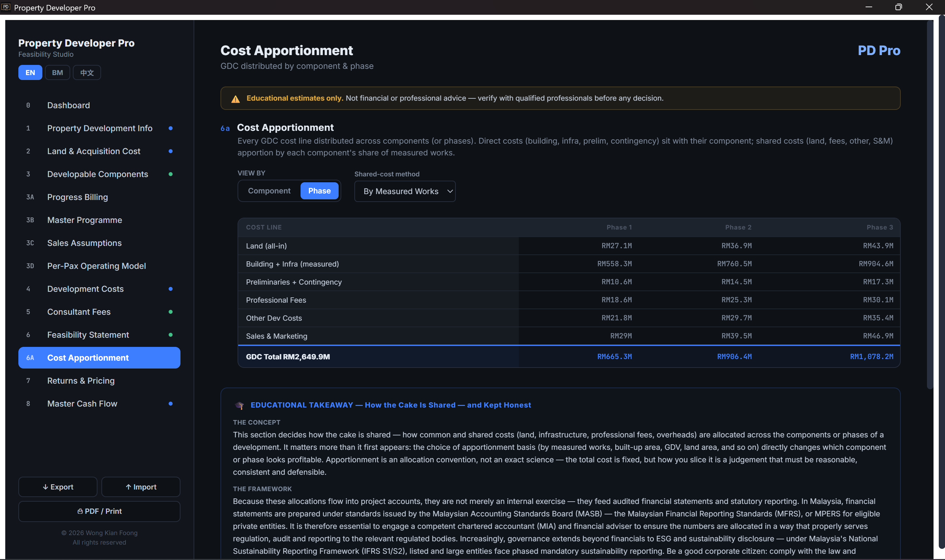945x560 pixels.
Task: Open Returns & Pricing page
Action: 99,381
